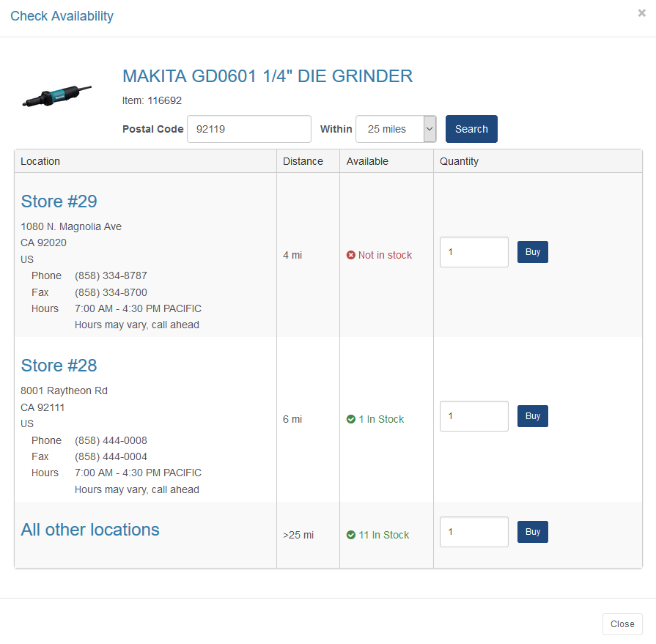Click the 4 mi distance value

pos(292,255)
